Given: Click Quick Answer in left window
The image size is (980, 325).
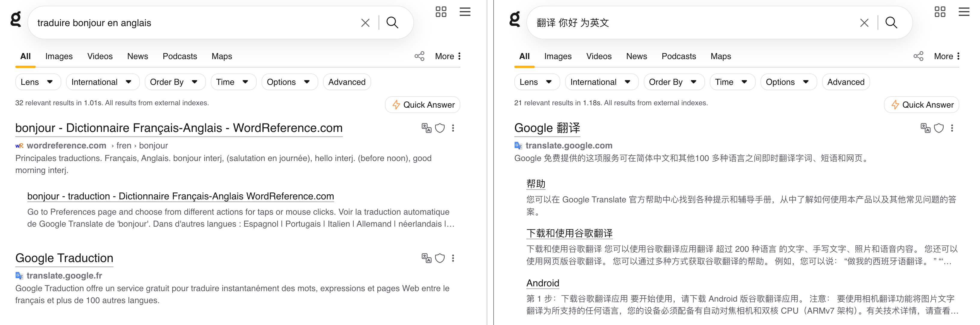Looking at the screenshot, I should click(x=423, y=105).
